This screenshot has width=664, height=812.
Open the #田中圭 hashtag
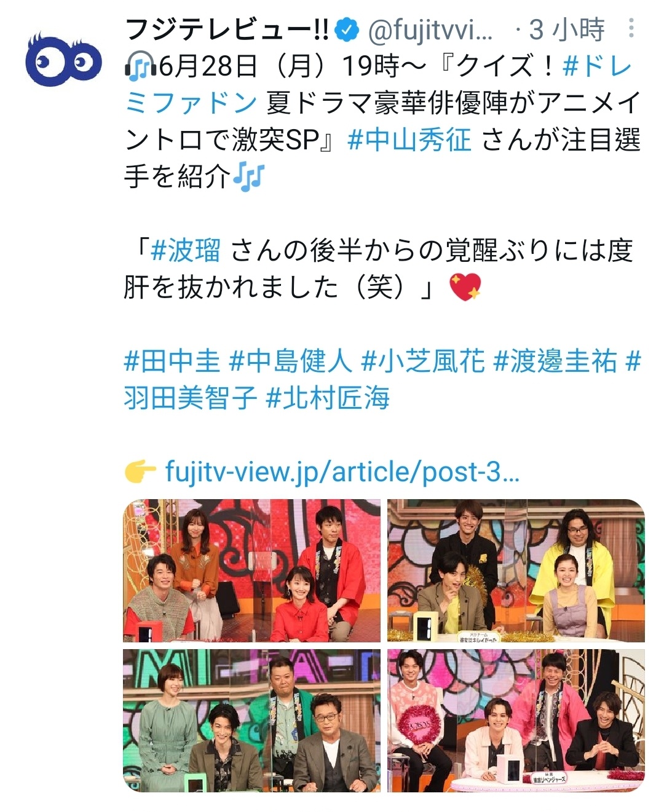tap(172, 361)
